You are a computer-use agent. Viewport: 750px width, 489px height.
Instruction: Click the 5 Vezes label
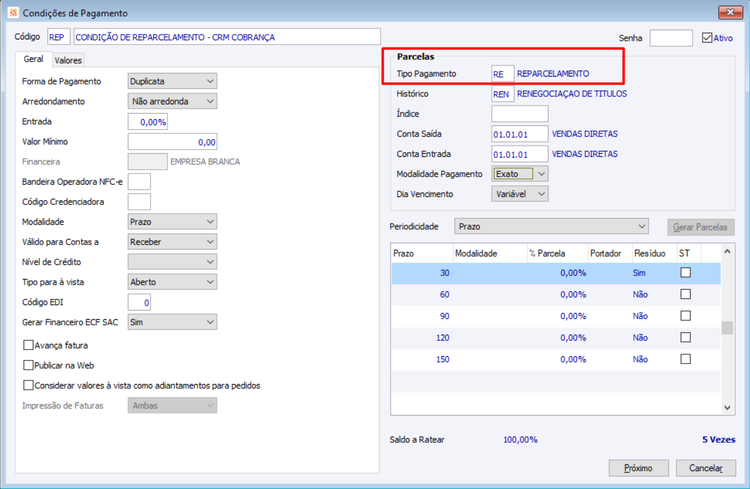(x=718, y=439)
